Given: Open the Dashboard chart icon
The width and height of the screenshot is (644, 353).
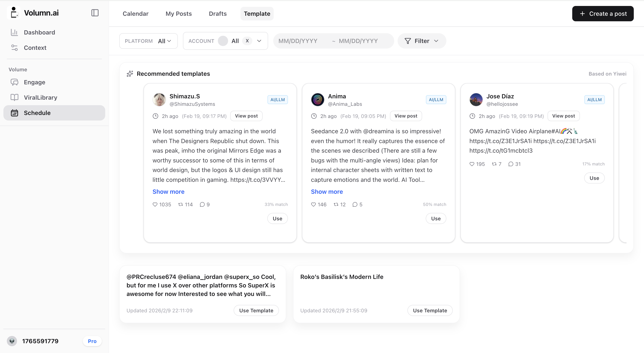Looking at the screenshot, I should pos(14,32).
